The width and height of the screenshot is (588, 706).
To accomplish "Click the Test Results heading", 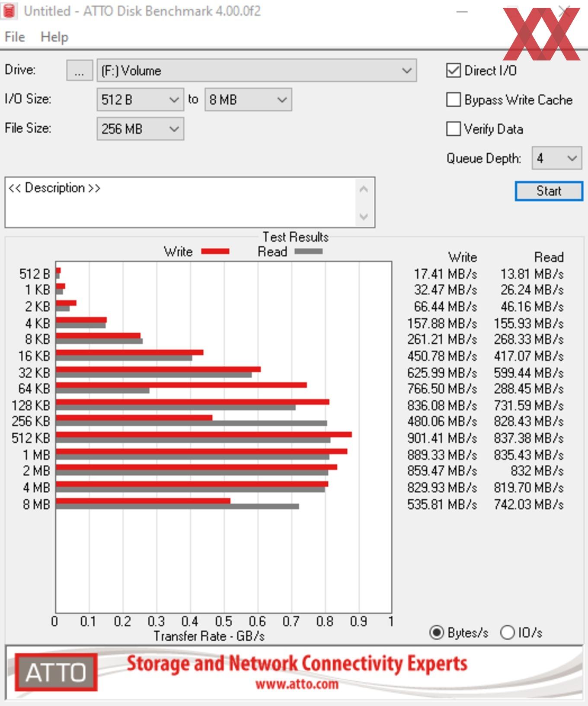I will coord(296,237).
